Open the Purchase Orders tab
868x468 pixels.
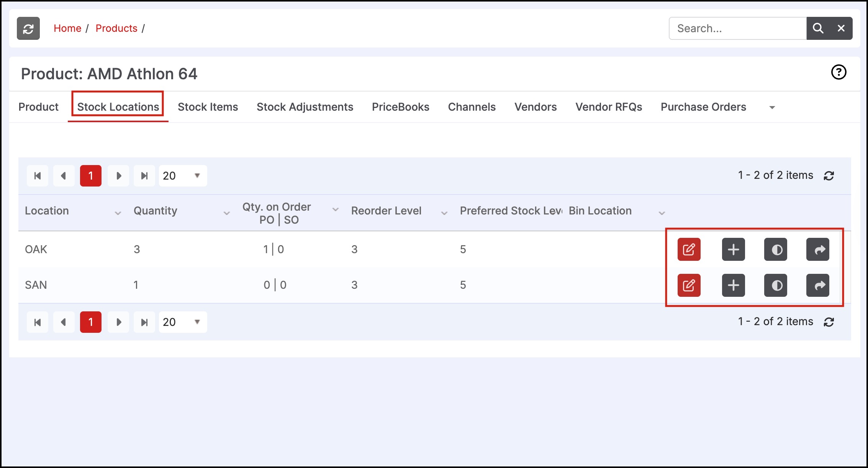click(703, 107)
